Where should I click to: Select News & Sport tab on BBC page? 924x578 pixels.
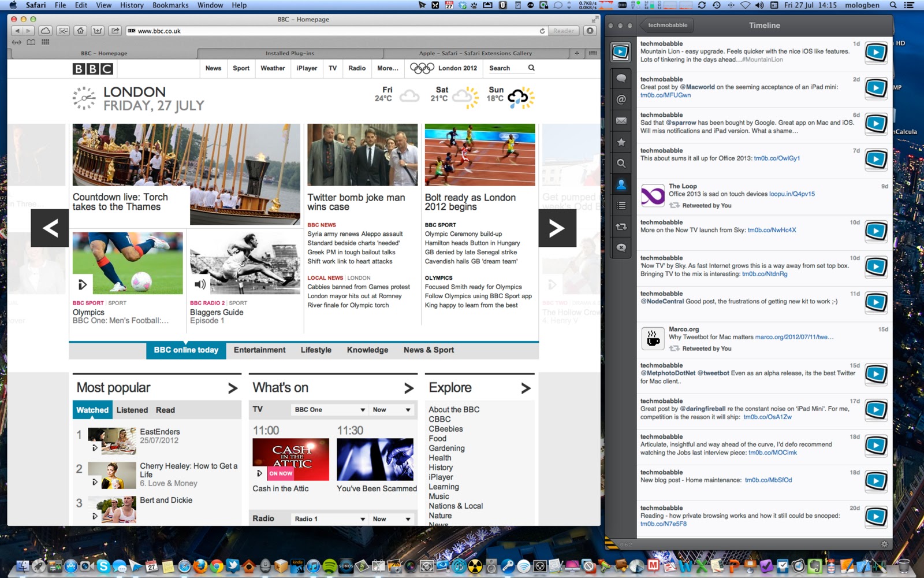[x=429, y=350]
